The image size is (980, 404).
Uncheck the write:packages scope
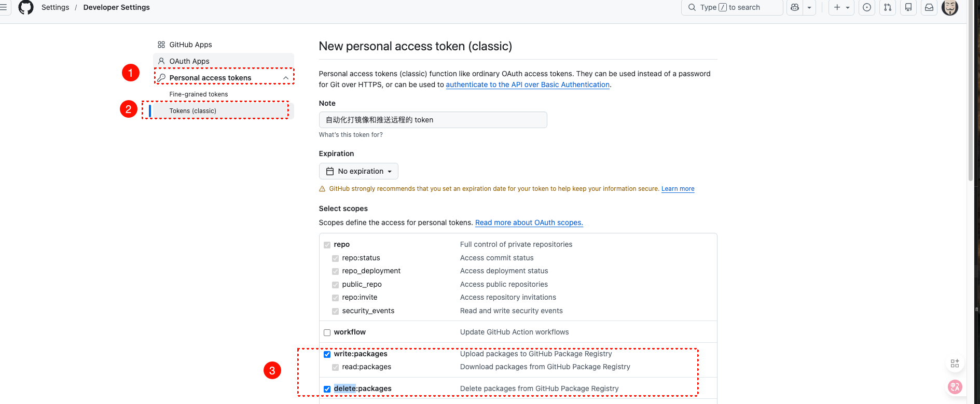pyautogui.click(x=327, y=354)
